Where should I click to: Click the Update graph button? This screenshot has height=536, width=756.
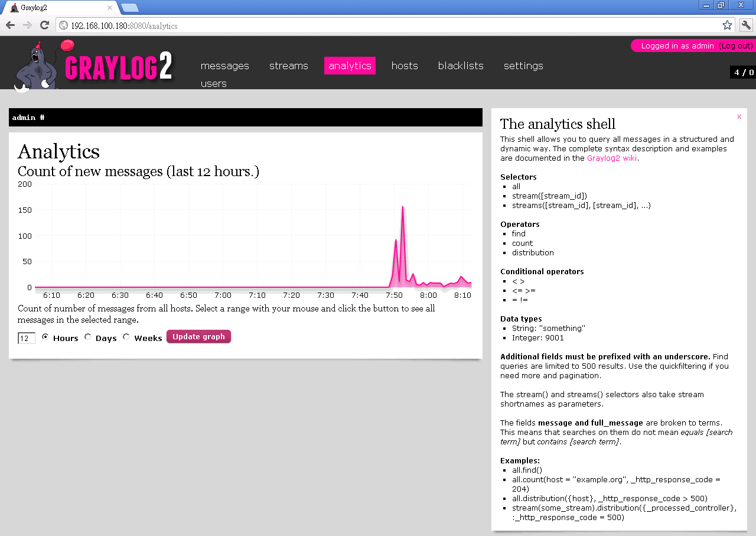198,336
